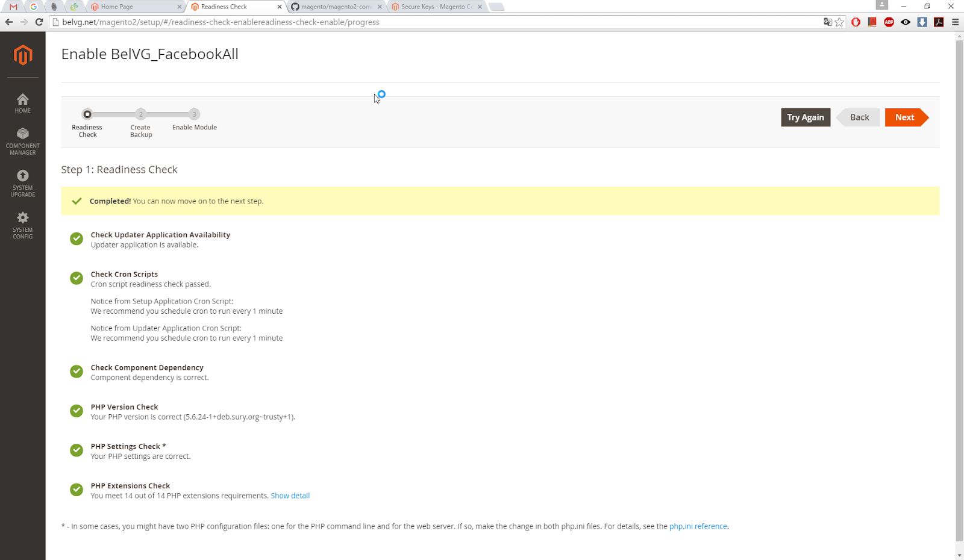Select the Readiness Check step marker
The image size is (964, 560).
click(x=87, y=114)
